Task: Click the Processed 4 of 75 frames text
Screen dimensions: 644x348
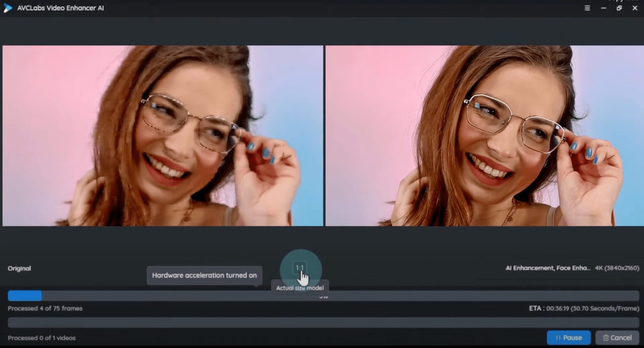Action: click(45, 308)
